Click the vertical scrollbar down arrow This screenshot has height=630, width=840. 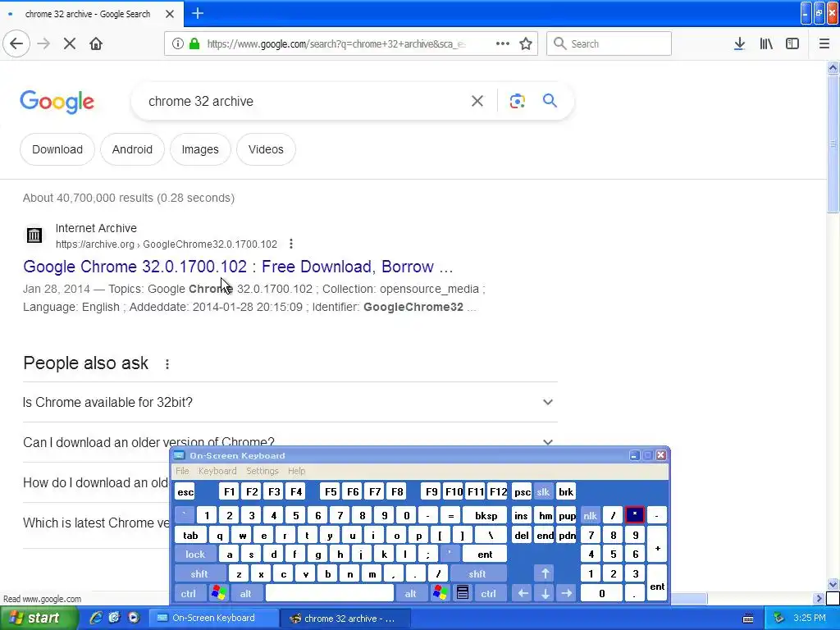pyautogui.click(x=833, y=584)
